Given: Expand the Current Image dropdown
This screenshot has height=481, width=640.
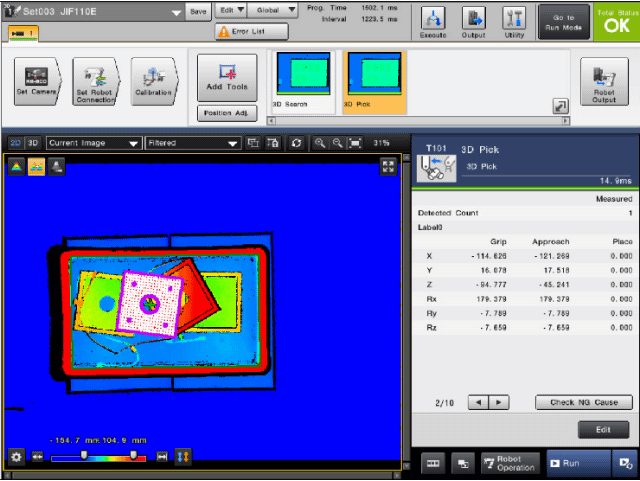Looking at the screenshot, I should coord(93,143).
